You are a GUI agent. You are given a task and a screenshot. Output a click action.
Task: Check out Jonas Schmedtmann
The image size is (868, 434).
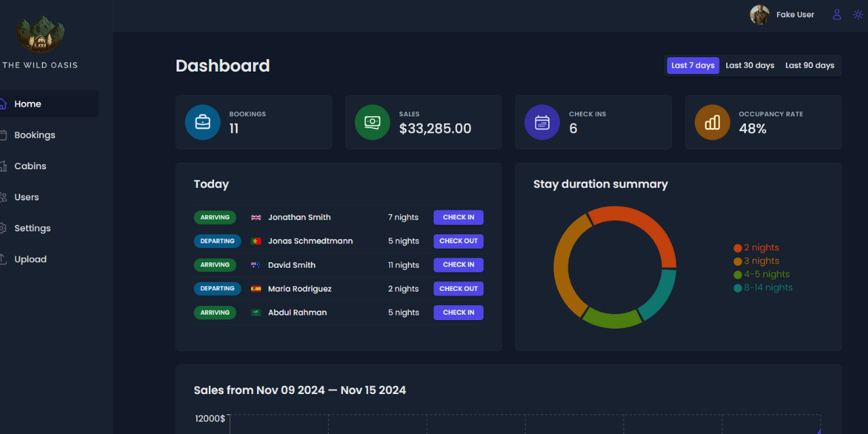[x=458, y=241]
